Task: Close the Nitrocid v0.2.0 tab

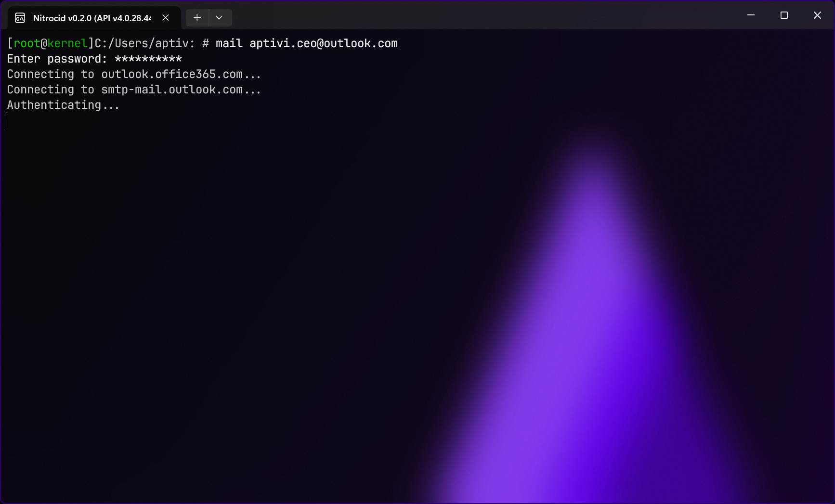Action: click(166, 18)
